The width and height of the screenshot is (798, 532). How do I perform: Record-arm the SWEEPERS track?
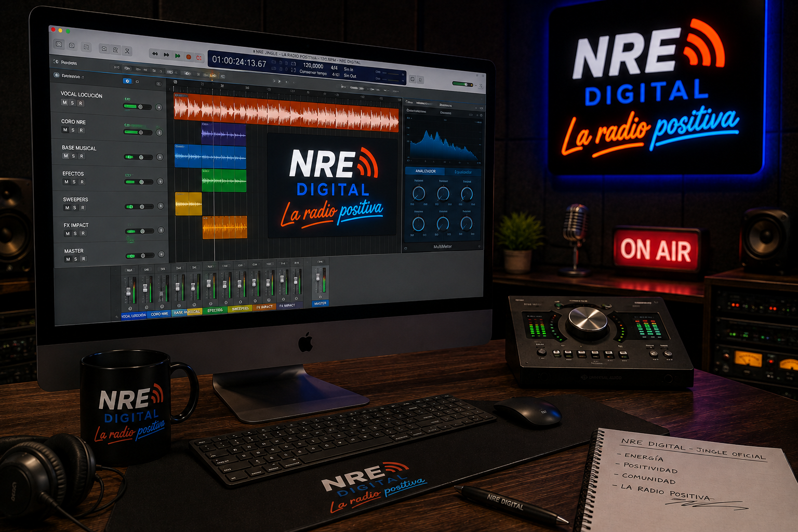(x=83, y=208)
